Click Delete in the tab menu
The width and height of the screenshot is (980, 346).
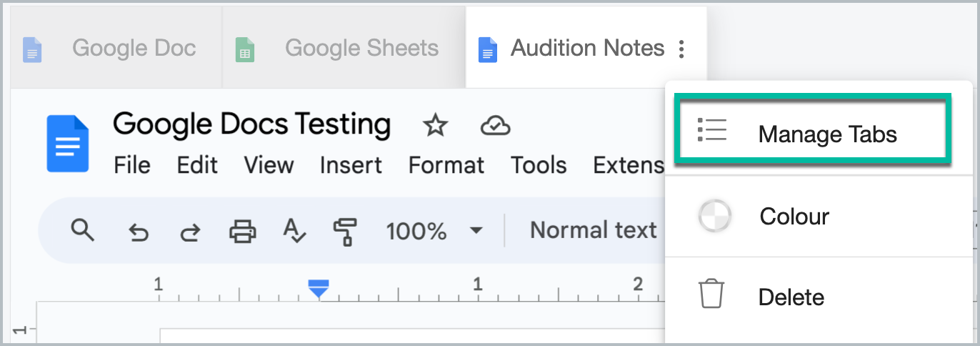tap(791, 296)
